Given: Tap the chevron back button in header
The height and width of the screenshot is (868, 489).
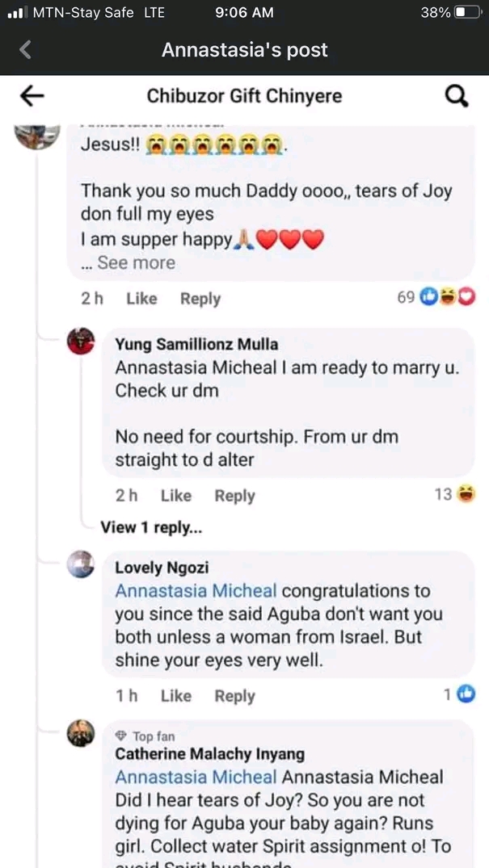Looking at the screenshot, I should tap(25, 50).
